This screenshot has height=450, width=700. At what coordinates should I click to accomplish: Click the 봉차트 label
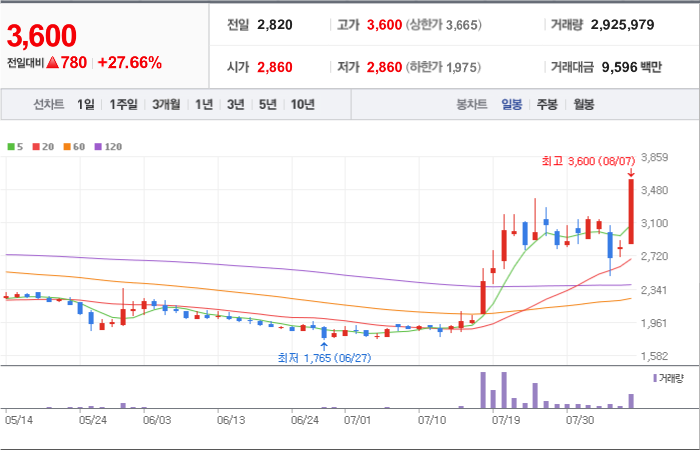click(x=471, y=104)
